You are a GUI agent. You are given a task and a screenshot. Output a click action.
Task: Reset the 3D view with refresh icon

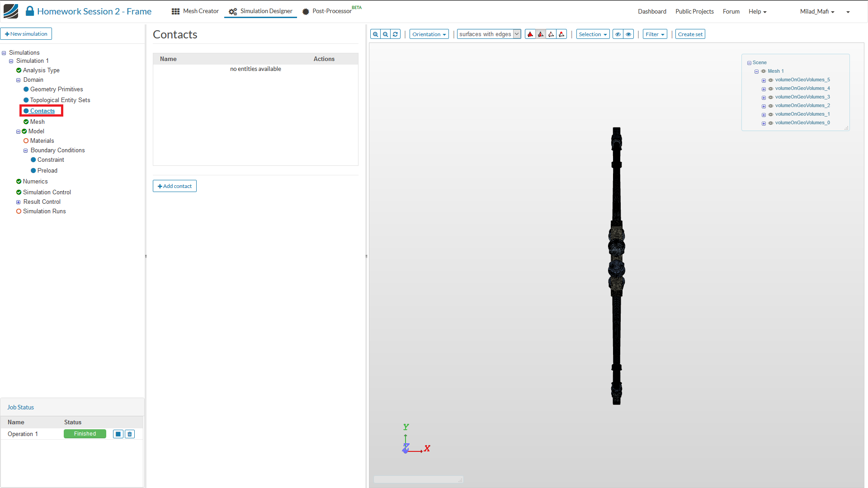[395, 34]
